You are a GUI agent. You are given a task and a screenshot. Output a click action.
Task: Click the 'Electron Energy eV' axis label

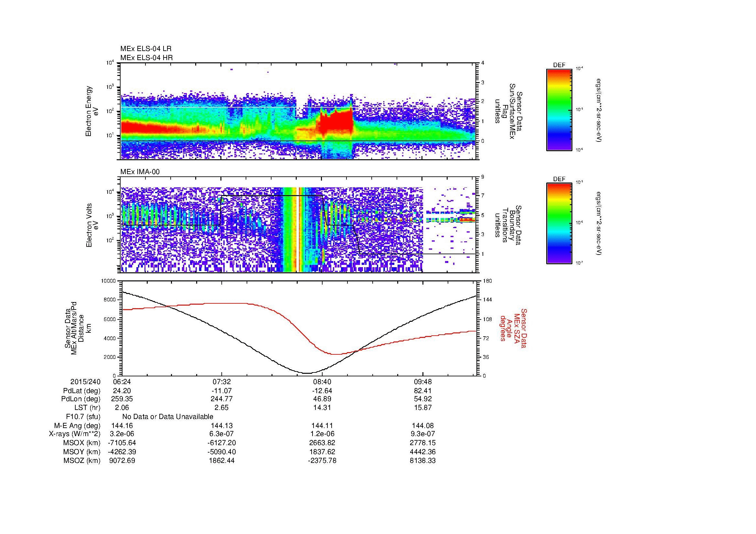tap(92, 111)
